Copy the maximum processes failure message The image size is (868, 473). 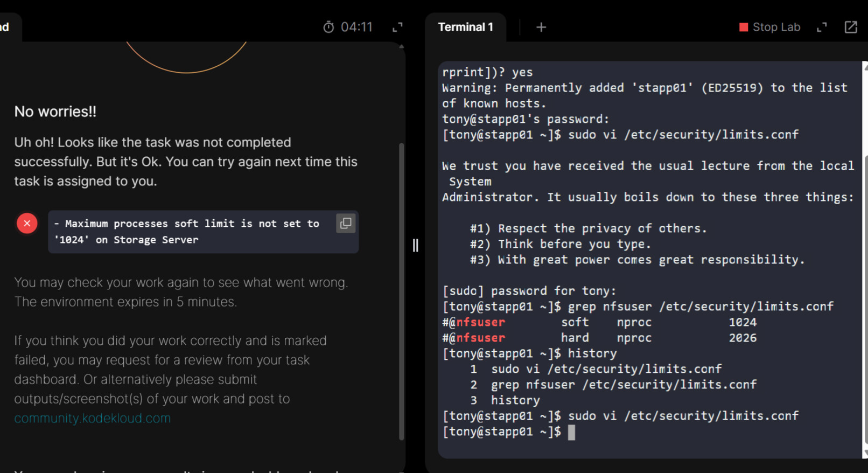click(346, 223)
